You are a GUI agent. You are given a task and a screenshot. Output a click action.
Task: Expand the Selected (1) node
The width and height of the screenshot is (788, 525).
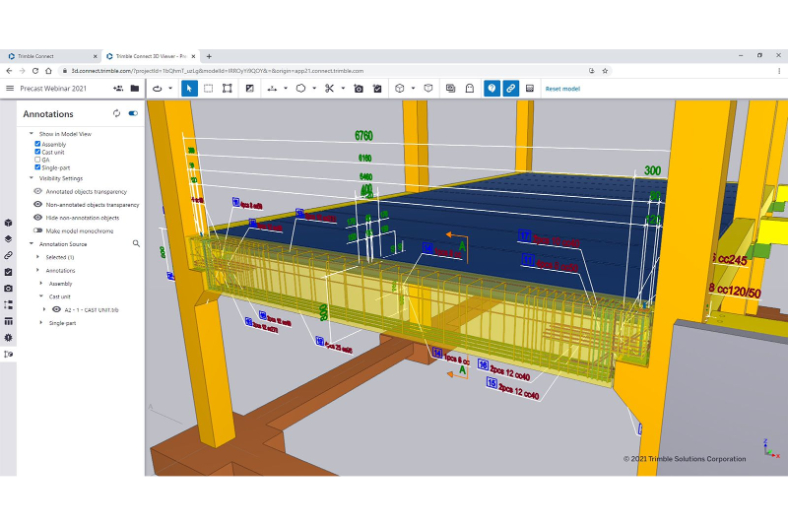tap(38, 257)
